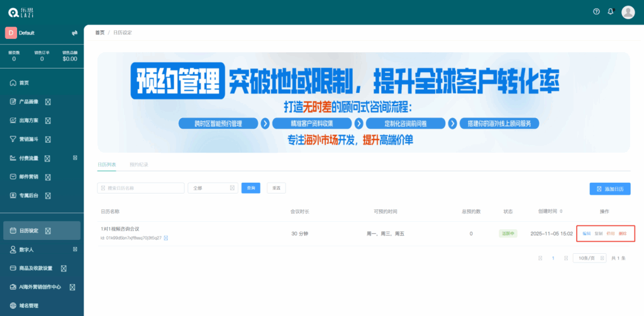This screenshot has width=644, height=316.
Task: Open the 全部 status filter dropdown
Action: point(213,188)
